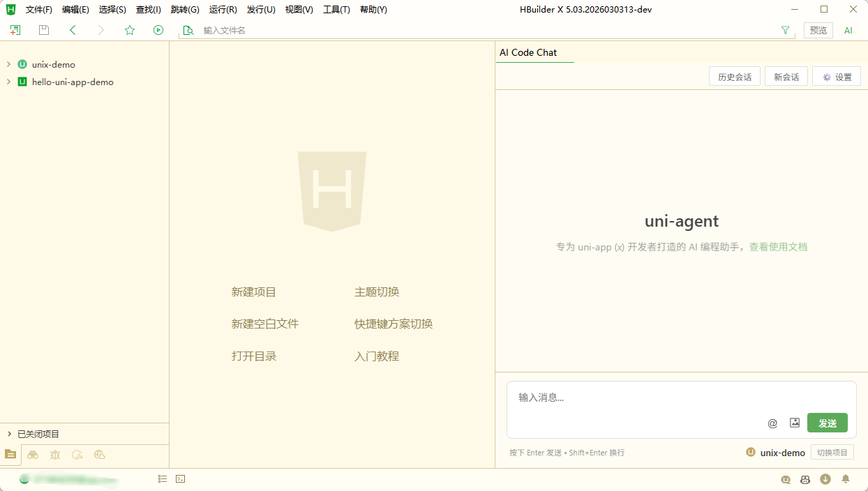Toggle the 预览 preview button
Image resolution: width=868 pixels, height=491 pixels.
click(x=818, y=31)
